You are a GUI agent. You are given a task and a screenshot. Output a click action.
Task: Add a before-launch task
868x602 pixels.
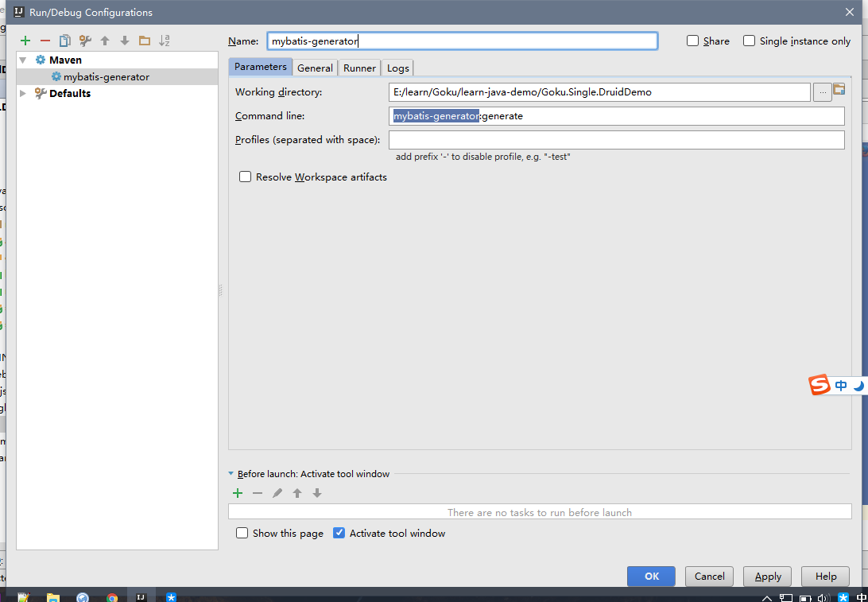[238, 493]
